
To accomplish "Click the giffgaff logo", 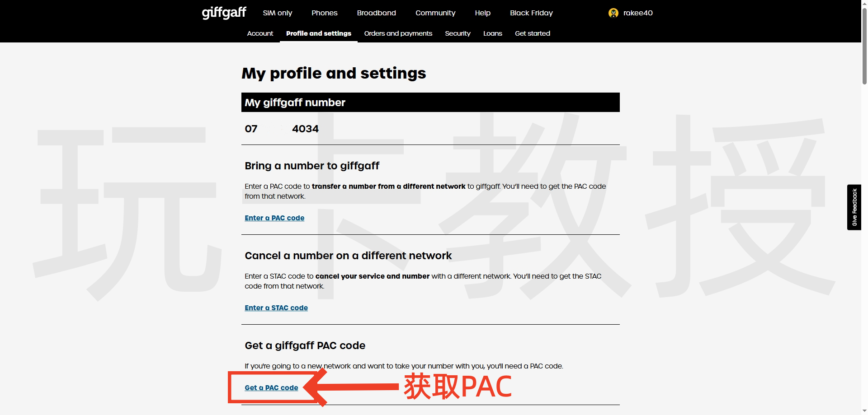I will 223,13.
